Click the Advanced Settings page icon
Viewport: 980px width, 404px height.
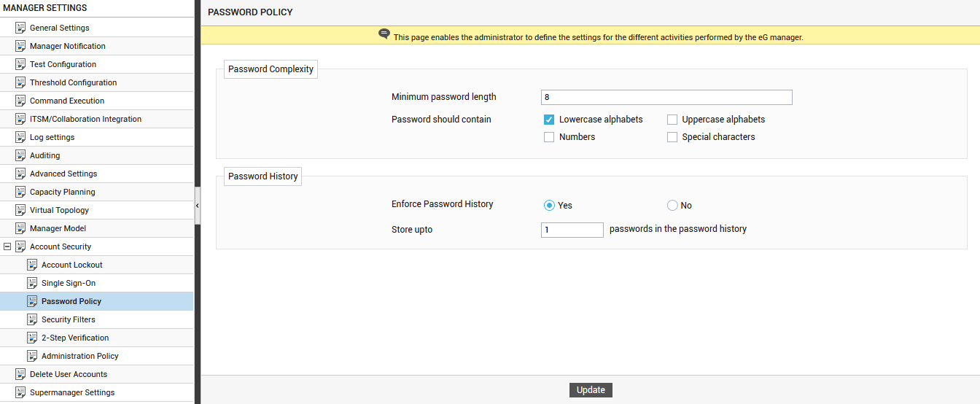[20, 174]
